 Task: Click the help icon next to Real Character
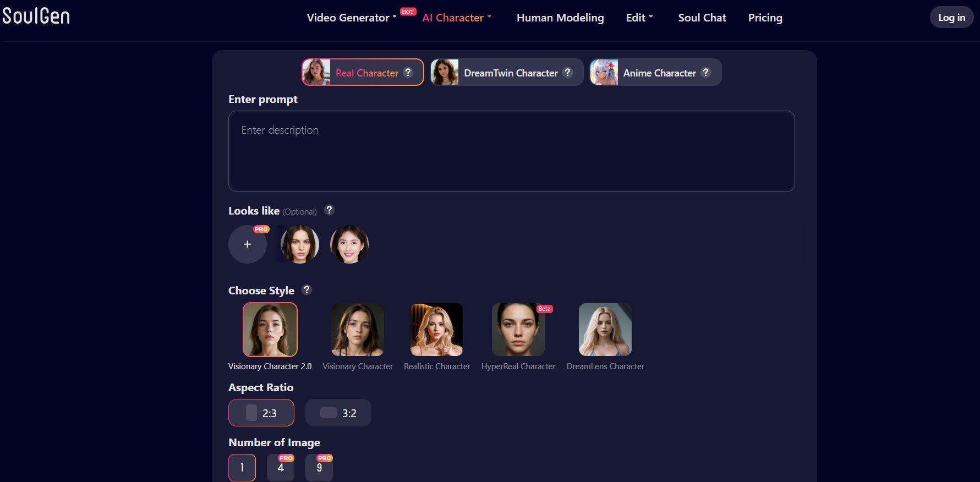pyautogui.click(x=408, y=73)
